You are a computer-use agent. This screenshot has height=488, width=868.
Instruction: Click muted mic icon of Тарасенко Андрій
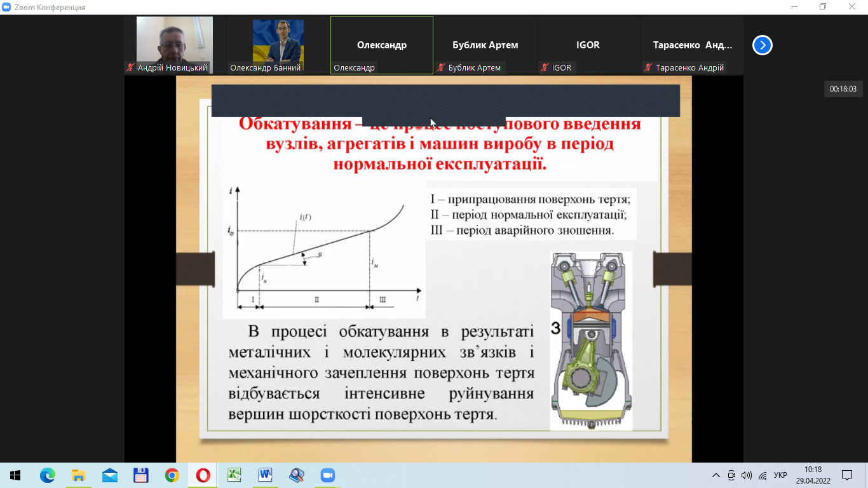(648, 67)
